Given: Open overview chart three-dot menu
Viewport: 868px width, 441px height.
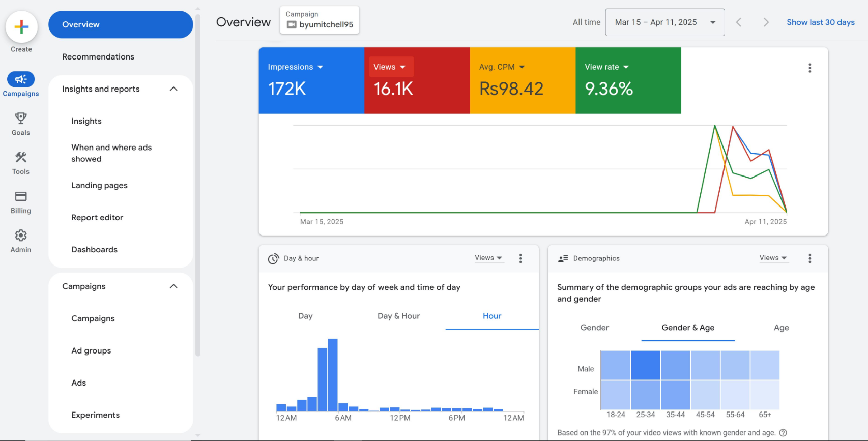Looking at the screenshot, I should coord(809,68).
